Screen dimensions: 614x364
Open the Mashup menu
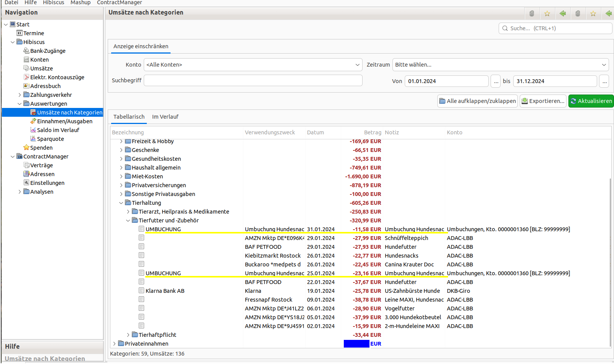coord(80,3)
